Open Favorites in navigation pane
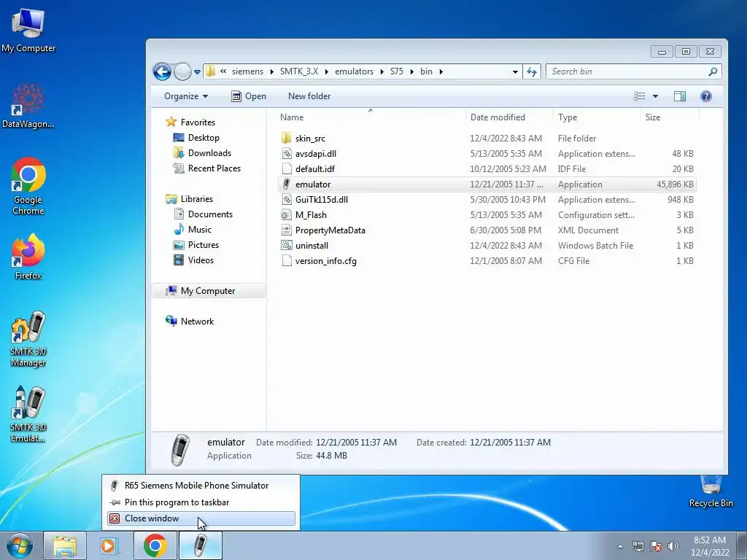The image size is (747, 560). click(190, 122)
